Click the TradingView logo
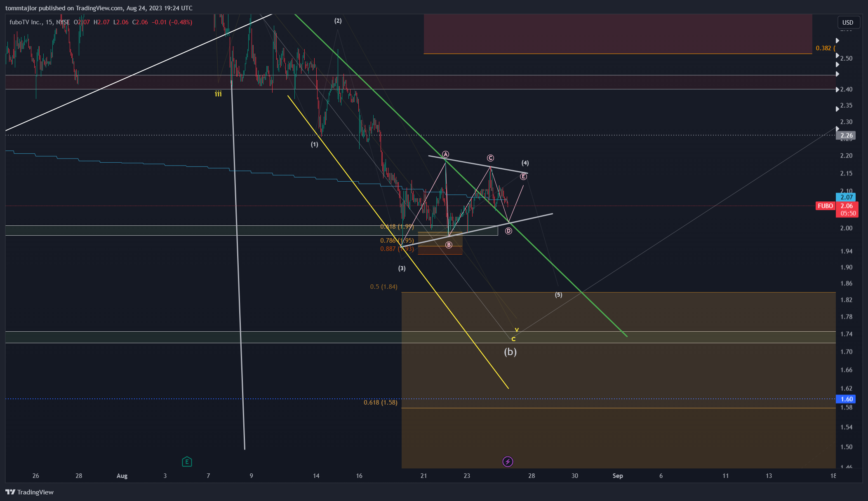The width and height of the screenshot is (868, 501). pos(29,492)
